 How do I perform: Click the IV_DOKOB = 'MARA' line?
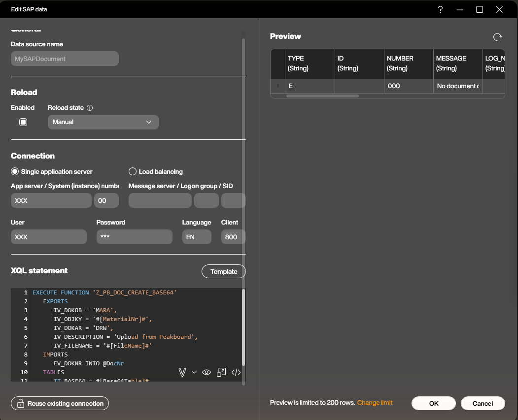85,310
